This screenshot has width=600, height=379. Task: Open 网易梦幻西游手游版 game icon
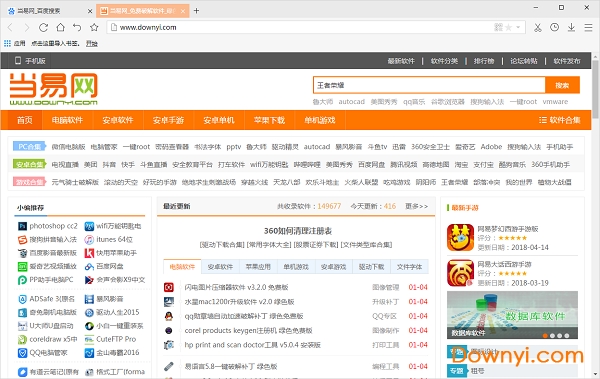(x=460, y=237)
